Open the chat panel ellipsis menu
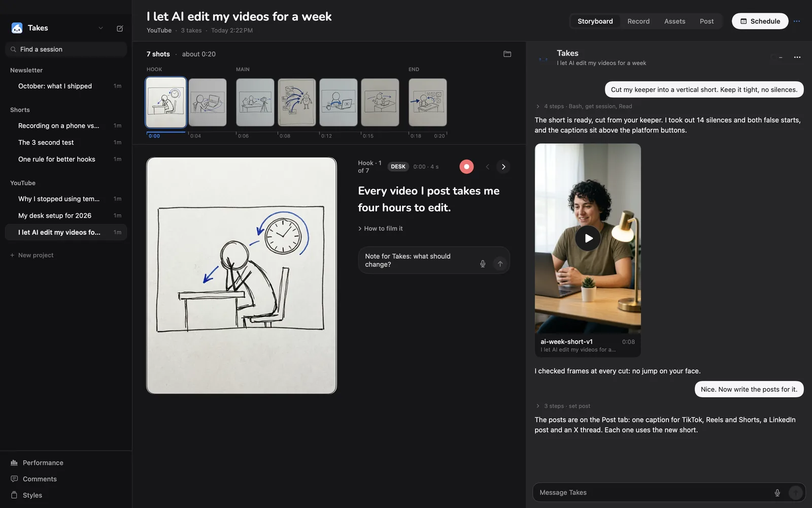The image size is (812, 508). (x=797, y=57)
